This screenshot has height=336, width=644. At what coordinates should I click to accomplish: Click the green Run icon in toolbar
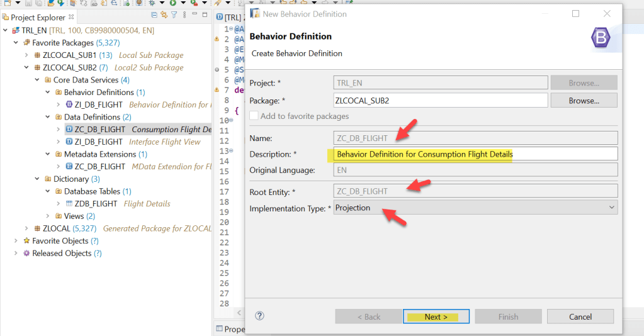click(x=172, y=4)
